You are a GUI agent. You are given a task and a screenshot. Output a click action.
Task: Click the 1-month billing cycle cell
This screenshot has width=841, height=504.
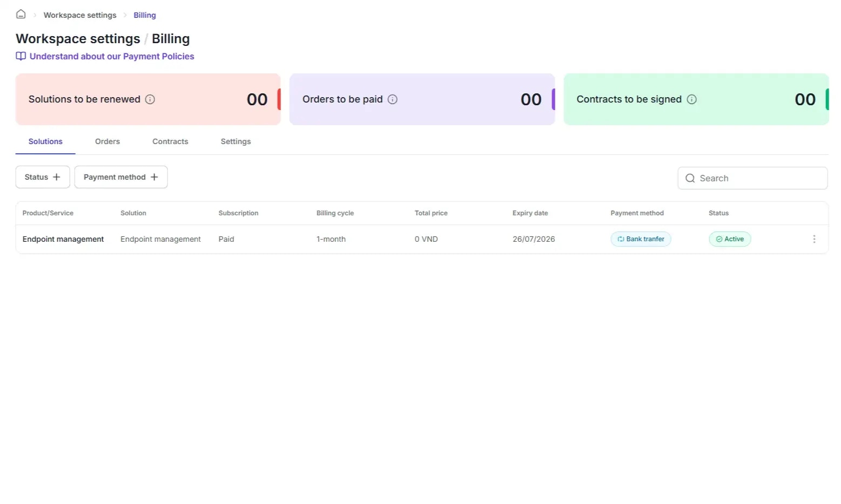(x=331, y=239)
